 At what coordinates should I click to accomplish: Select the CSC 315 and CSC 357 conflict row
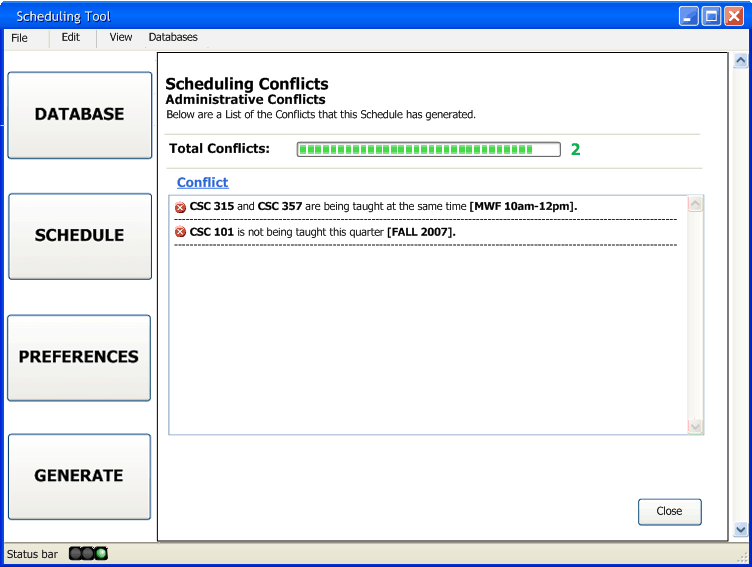point(426,207)
